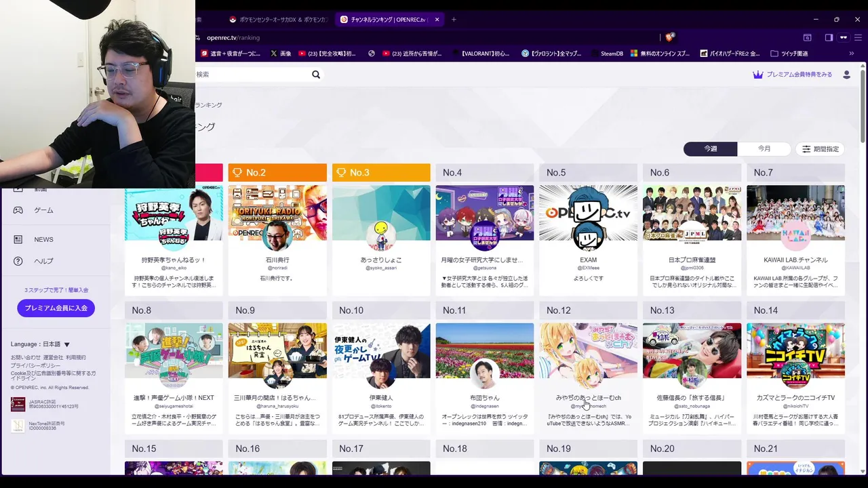Screen dimensions: 868x488
Task: Open the プライバシーポリシー footer link
Action: [x=35, y=365]
